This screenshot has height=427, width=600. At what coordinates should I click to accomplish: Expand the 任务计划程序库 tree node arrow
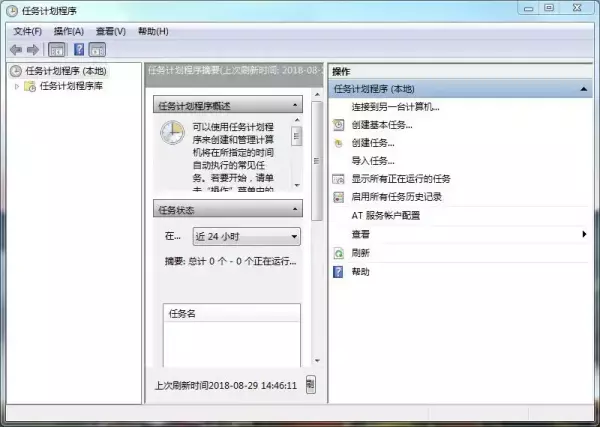16,86
